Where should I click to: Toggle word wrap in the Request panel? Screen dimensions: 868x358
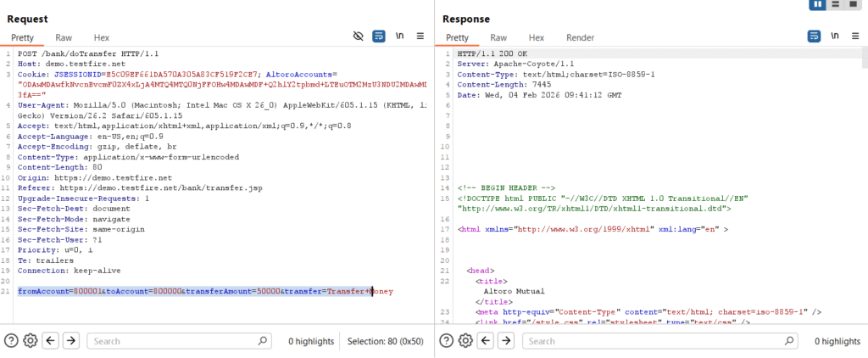pyautogui.click(x=379, y=36)
